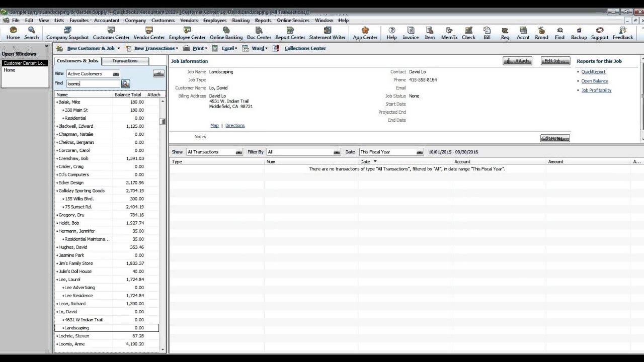Open Reg register toolbar icon
Screen dimensions: 644x362
click(505, 33)
